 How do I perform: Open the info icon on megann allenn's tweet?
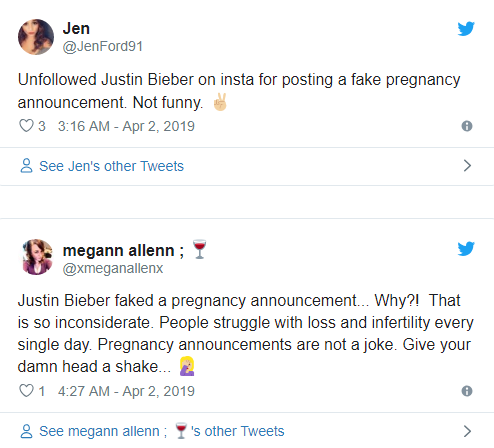pos(467,391)
